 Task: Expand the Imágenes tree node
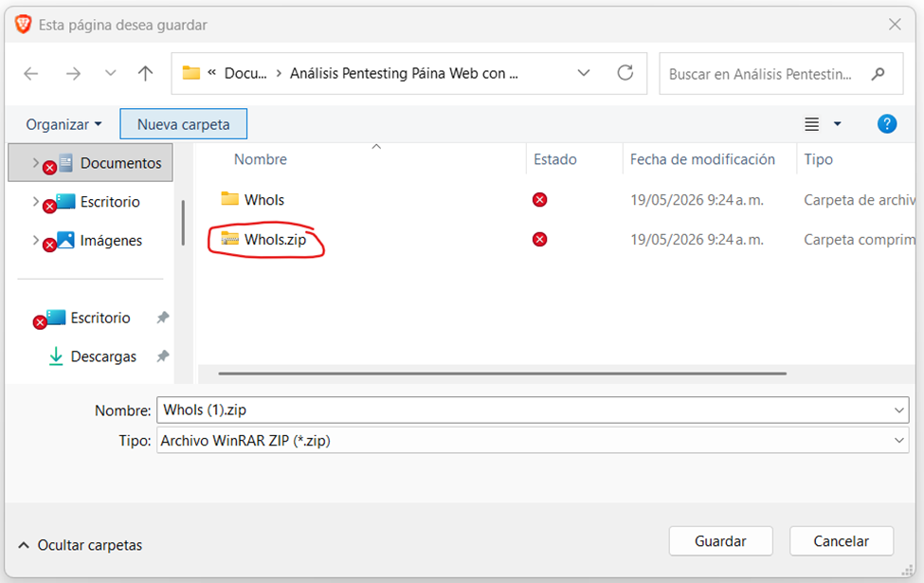click(35, 240)
